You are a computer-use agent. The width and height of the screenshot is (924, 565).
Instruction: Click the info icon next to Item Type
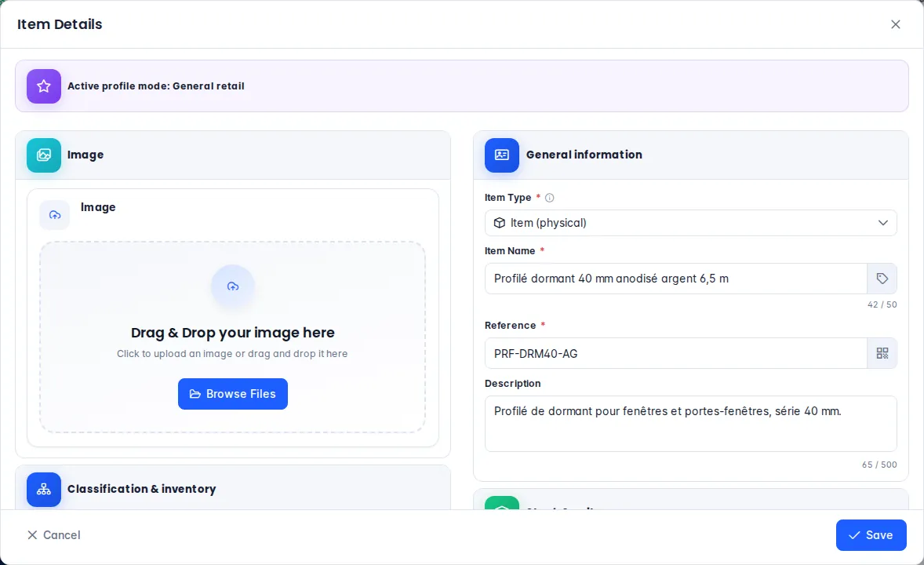point(549,199)
